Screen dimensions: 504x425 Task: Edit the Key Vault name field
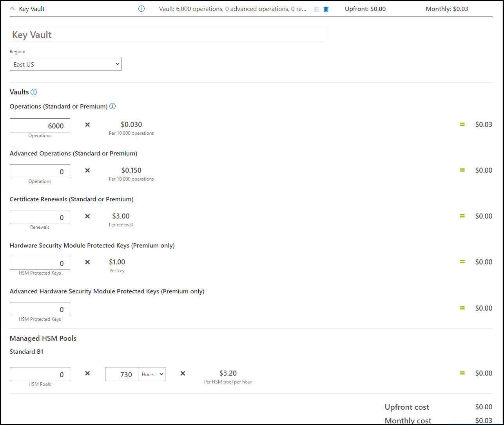[x=169, y=34]
